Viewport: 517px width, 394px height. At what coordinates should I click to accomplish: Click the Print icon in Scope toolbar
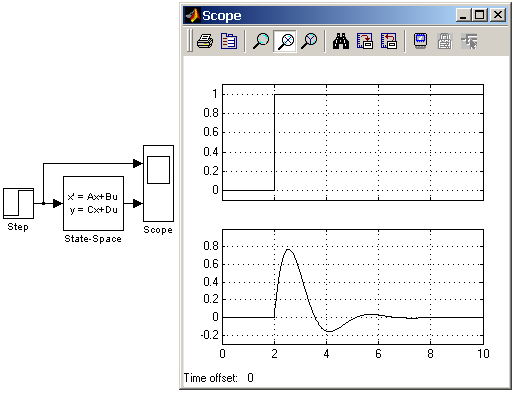(x=205, y=41)
